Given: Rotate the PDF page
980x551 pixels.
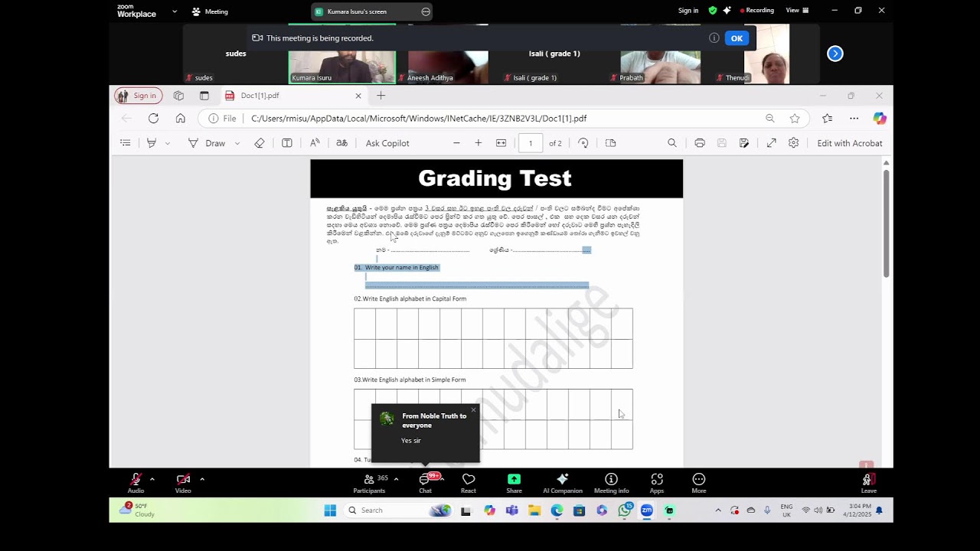Looking at the screenshot, I should click(x=583, y=143).
